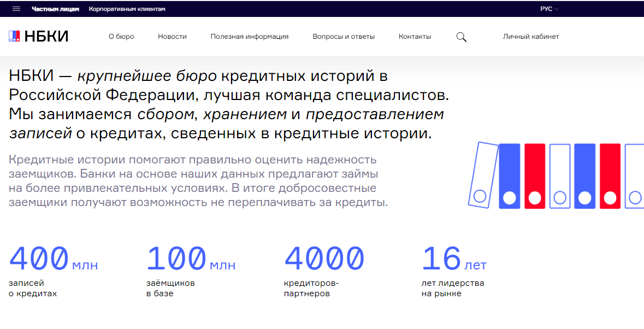This screenshot has height=329, width=644.
Task: Click the italic 'крупнейшее бюро' heading text
Action: pos(147,76)
